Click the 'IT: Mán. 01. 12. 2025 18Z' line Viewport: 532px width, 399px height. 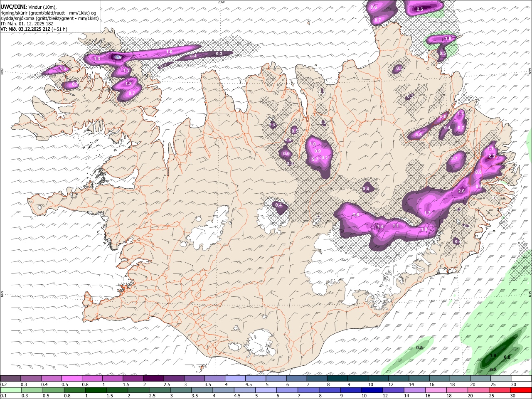[x=27, y=24]
